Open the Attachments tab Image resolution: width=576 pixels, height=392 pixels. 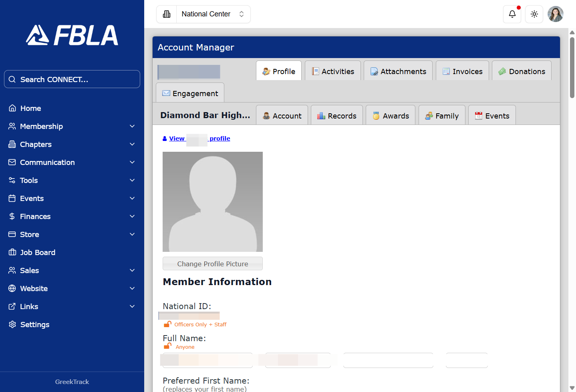click(398, 71)
